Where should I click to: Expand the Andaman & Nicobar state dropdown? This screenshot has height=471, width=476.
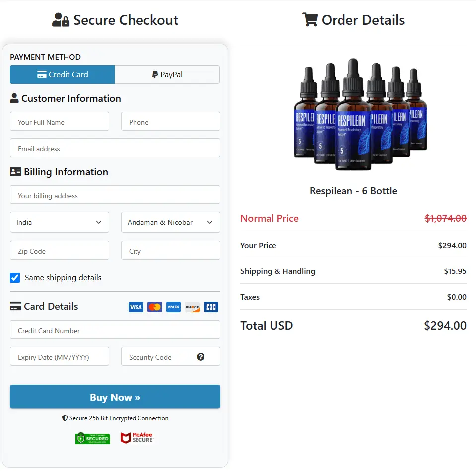(x=170, y=222)
